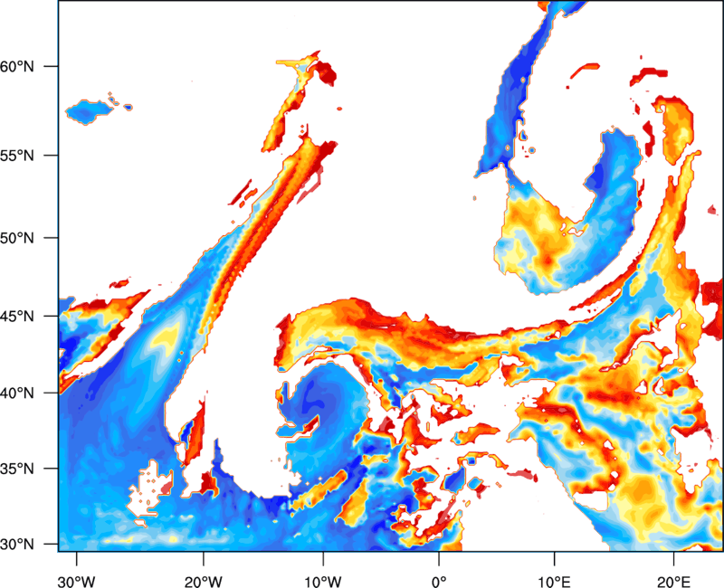Click the small blue patch near 58°N 29°W
724x588 pixels.
(x=89, y=111)
